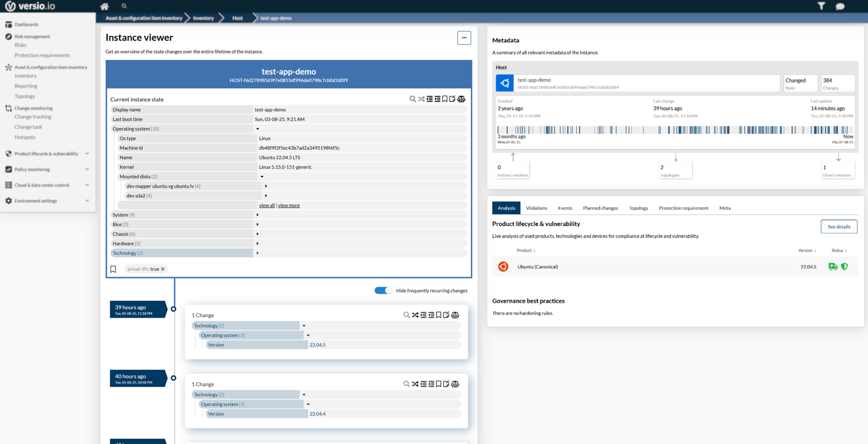Click the Ubuntu product logo icon
This screenshot has height=444, width=868.
pos(503,266)
